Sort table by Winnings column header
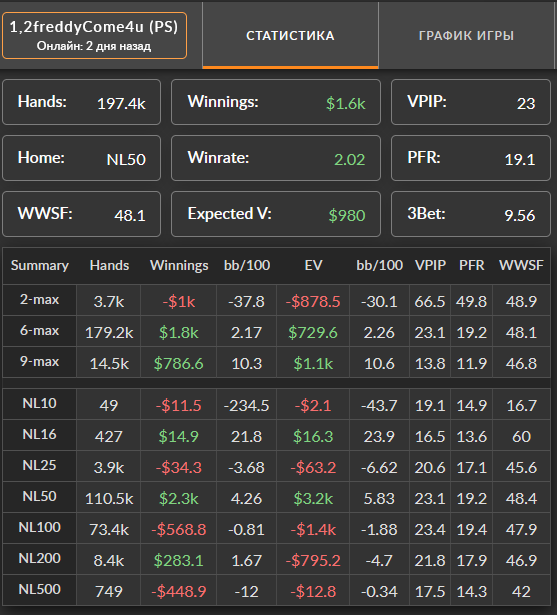The image size is (557, 615). [x=179, y=266]
